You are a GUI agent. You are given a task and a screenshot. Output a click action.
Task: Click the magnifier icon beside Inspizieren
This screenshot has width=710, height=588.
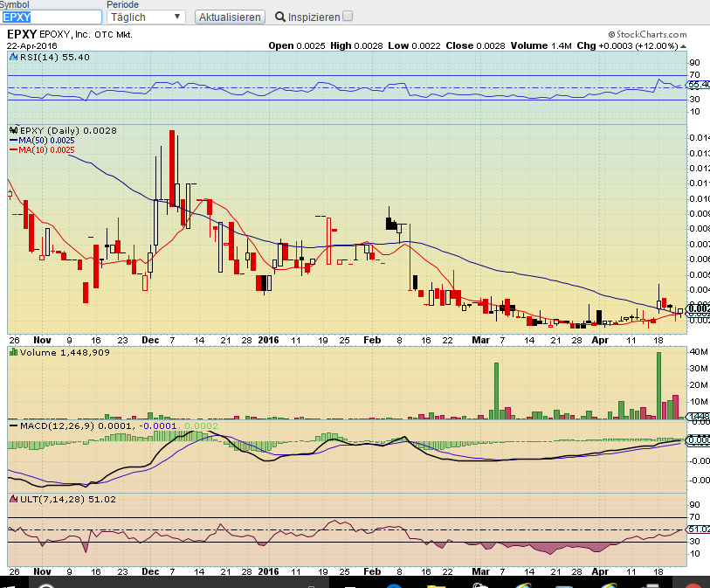point(280,17)
